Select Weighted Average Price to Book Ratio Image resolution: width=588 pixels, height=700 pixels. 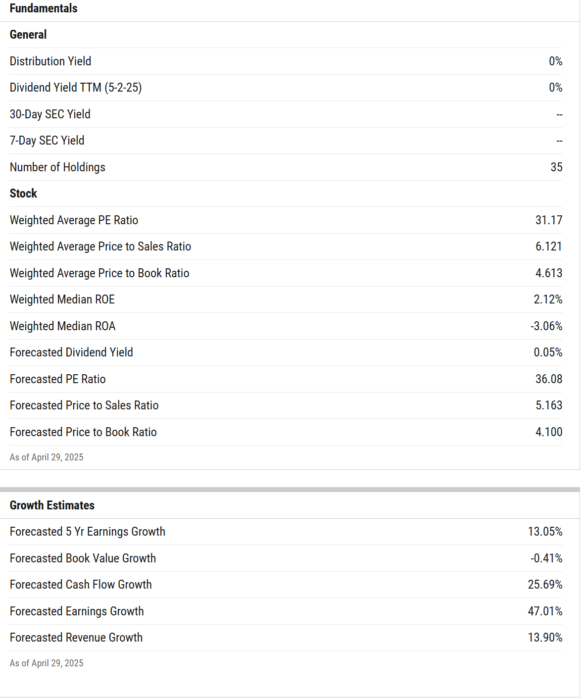99,273
